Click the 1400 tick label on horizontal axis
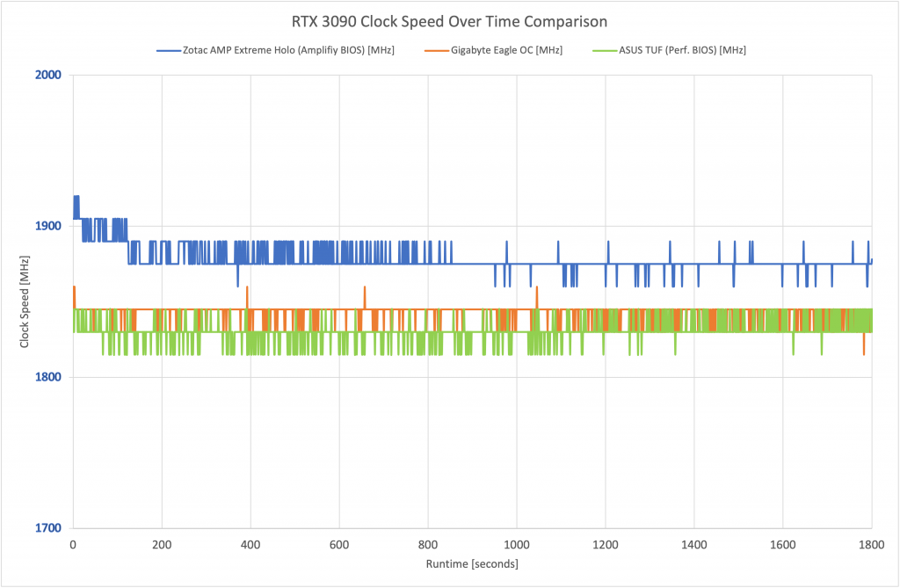Screen dimensions: 900x588 (694, 545)
